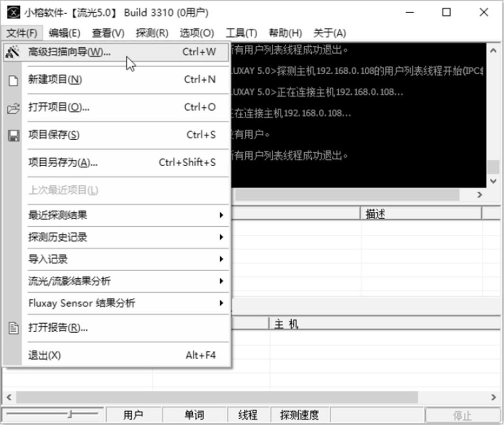504x425 pixels.
Task: Click the 描述 column header
Action: click(x=421, y=213)
